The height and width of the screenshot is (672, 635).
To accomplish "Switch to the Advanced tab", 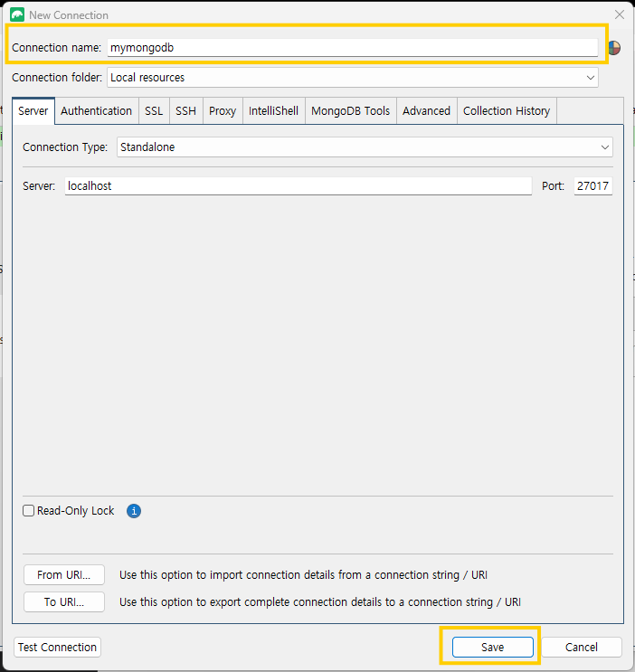I will tap(427, 111).
